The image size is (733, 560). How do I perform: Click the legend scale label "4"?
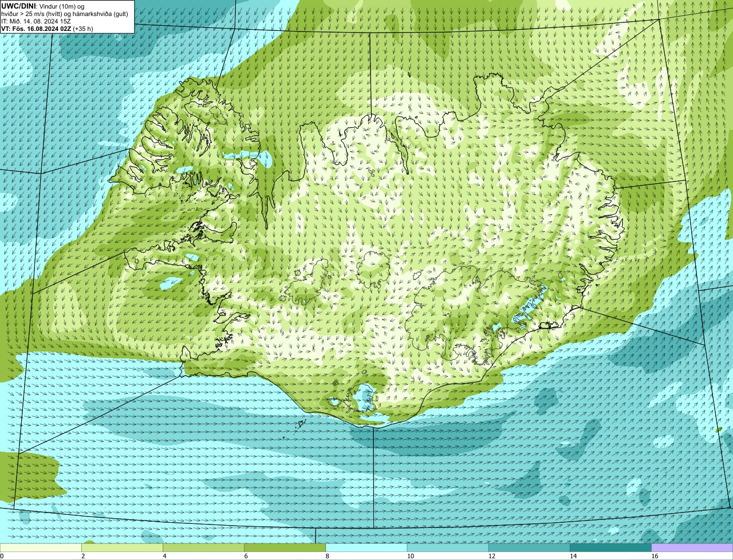164,556
